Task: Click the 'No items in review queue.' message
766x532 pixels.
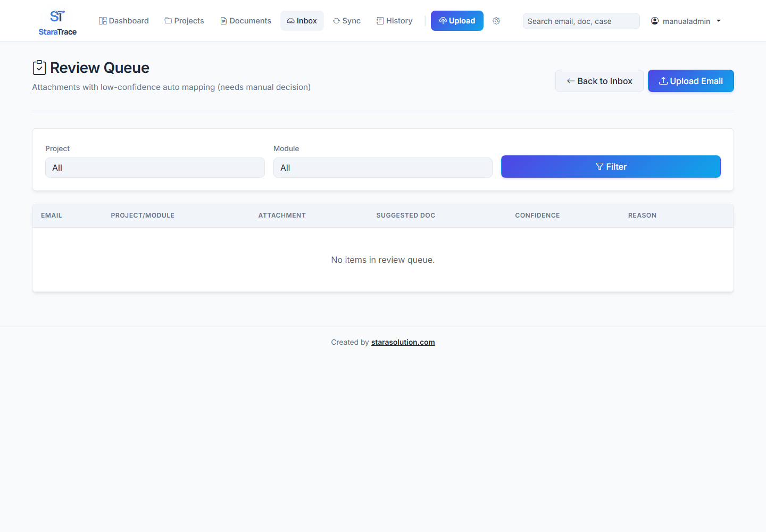Action: [383, 260]
